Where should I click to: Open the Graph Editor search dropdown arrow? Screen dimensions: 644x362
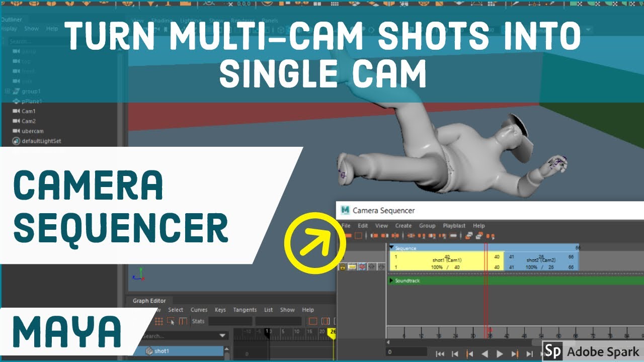pos(222,336)
